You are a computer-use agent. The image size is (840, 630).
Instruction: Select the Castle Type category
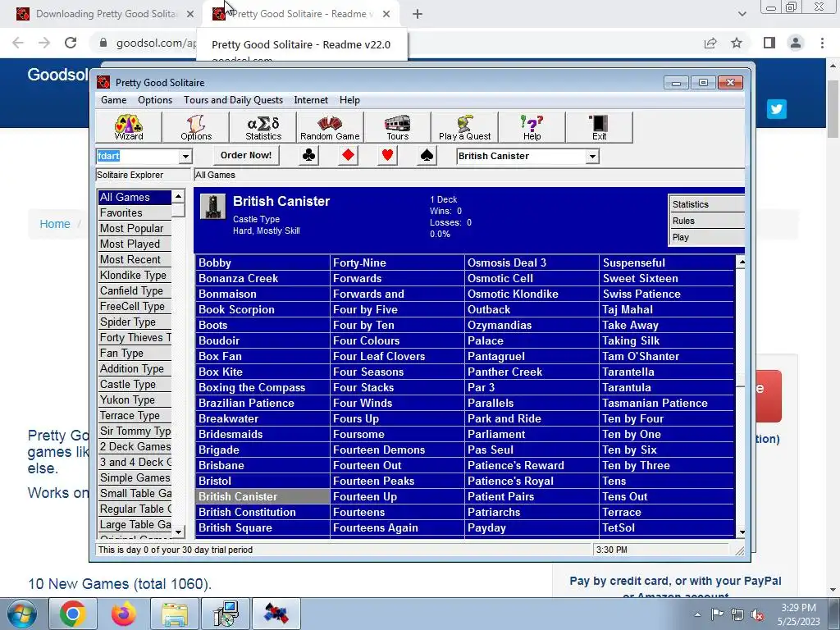point(135,384)
